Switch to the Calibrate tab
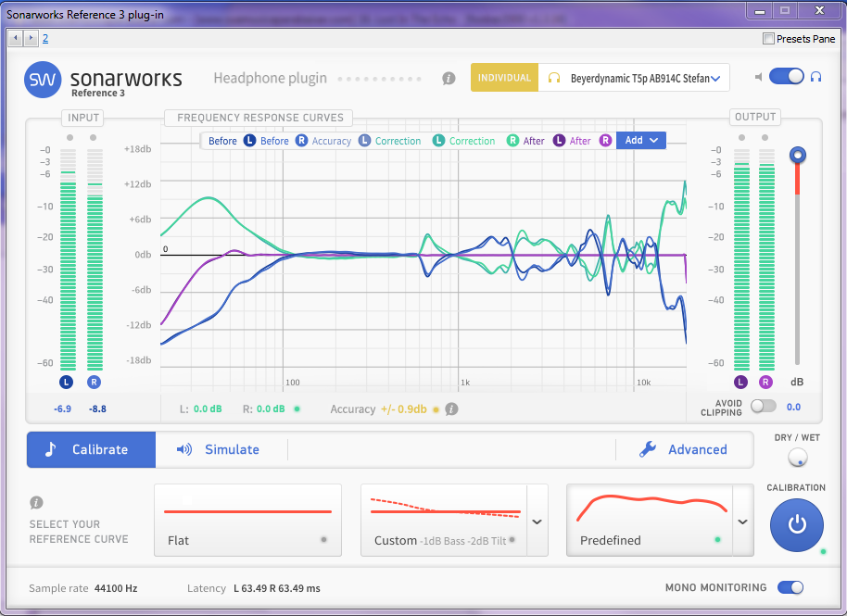This screenshot has height=616, width=847. [92, 449]
